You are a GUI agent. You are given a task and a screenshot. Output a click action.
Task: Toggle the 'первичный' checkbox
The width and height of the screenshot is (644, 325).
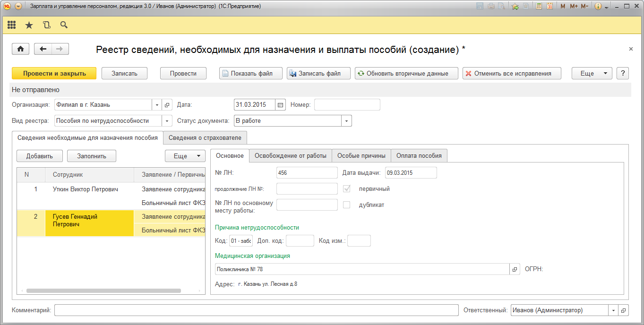(x=347, y=189)
